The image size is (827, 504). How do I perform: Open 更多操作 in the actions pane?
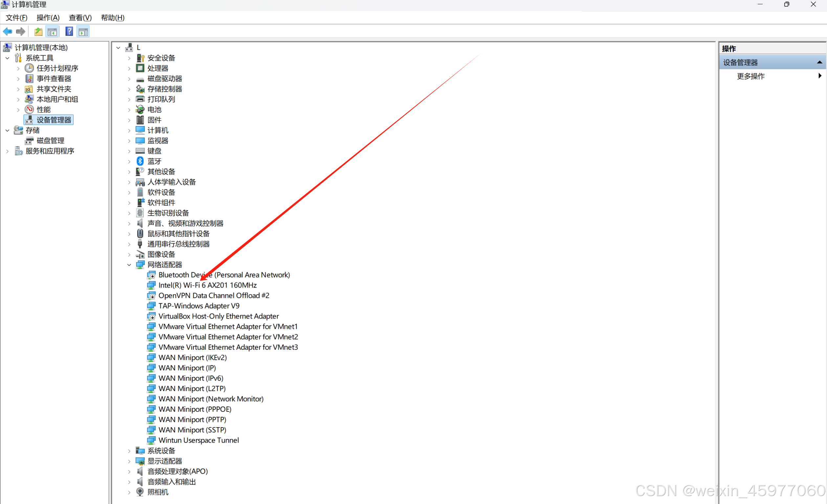[x=751, y=76]
